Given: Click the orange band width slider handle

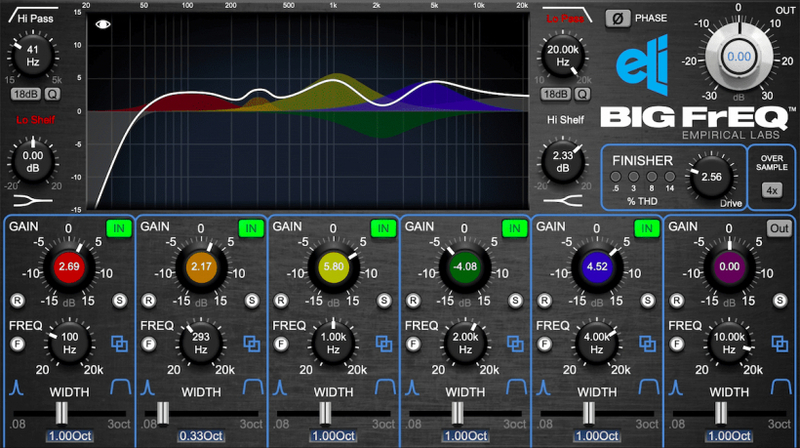Looking at the screenshot, I should pyautogui.click(x=163, y=413).
